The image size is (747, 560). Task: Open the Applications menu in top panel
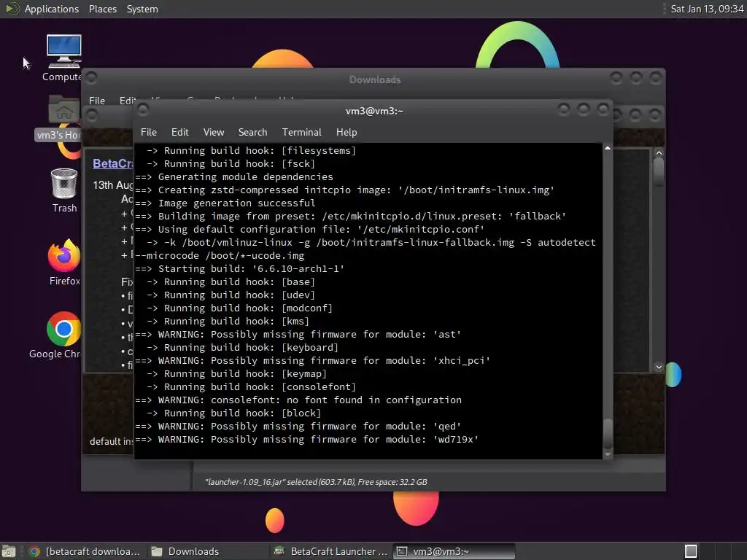(x=52, y=9)
